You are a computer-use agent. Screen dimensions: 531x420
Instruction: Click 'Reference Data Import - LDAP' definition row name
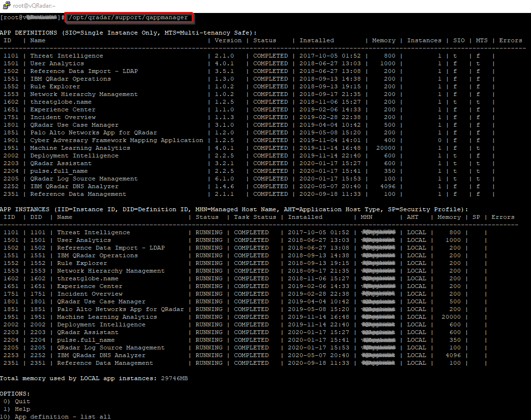coord(84,72)
